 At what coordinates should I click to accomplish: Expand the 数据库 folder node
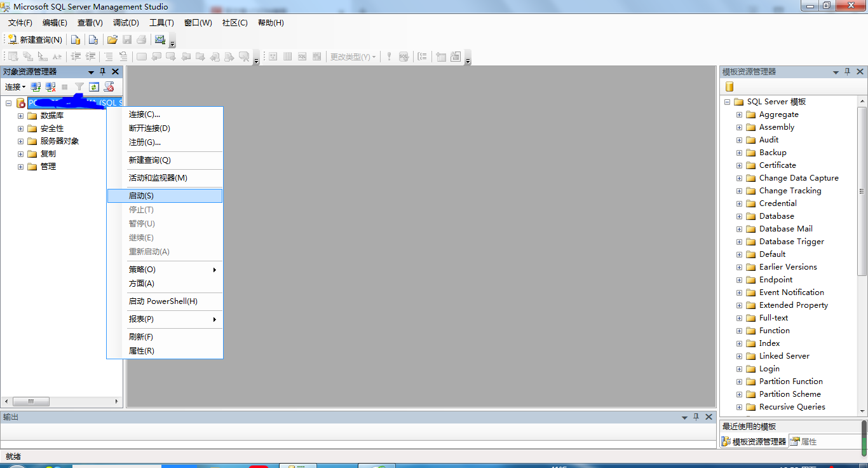20,116
